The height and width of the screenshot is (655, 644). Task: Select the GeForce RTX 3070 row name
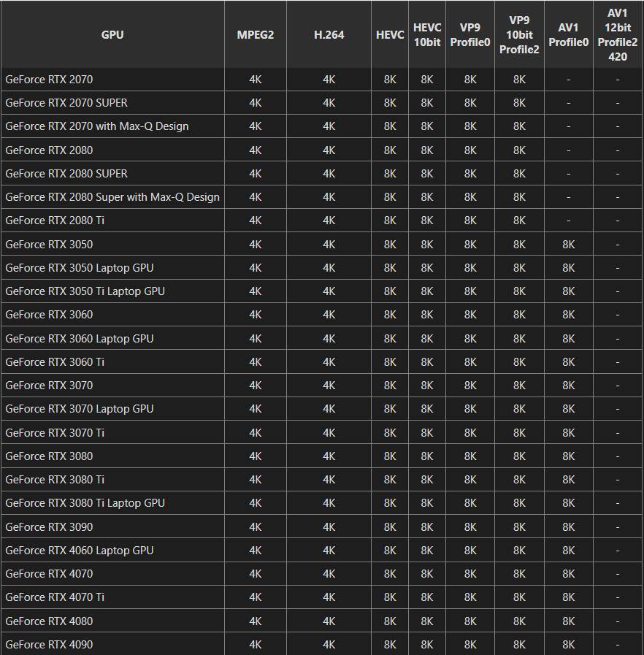[x=49, y=385]
